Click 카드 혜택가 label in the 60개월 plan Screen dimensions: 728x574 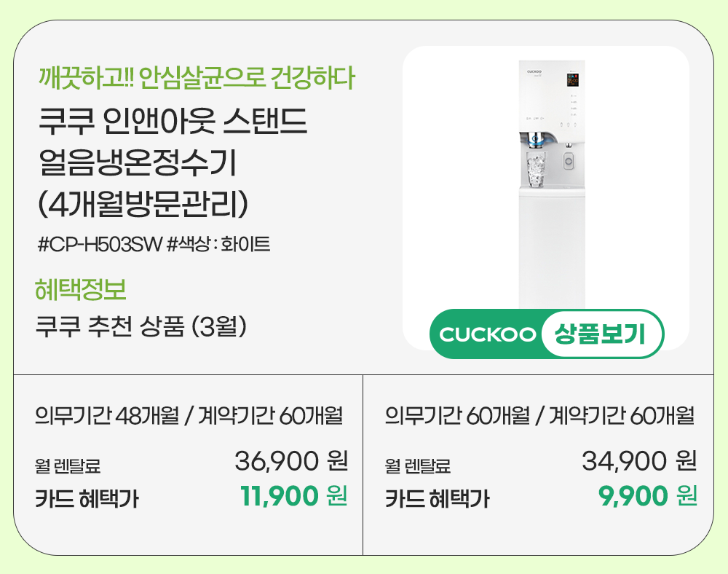437,499
